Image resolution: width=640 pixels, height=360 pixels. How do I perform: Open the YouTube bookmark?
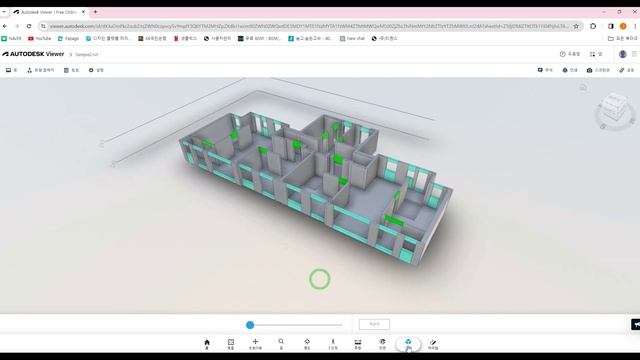point(40,38)
